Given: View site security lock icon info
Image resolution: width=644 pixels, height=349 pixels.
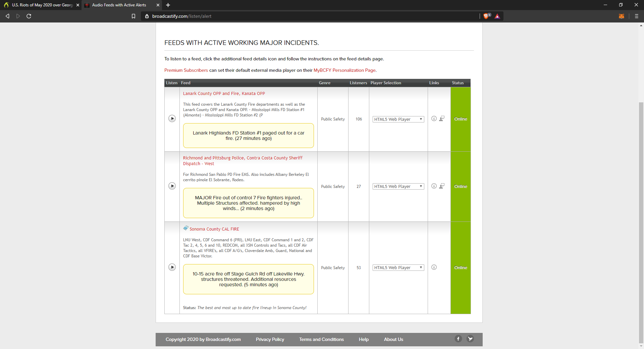Looking at the screenshot, I should tap(147, 16).
